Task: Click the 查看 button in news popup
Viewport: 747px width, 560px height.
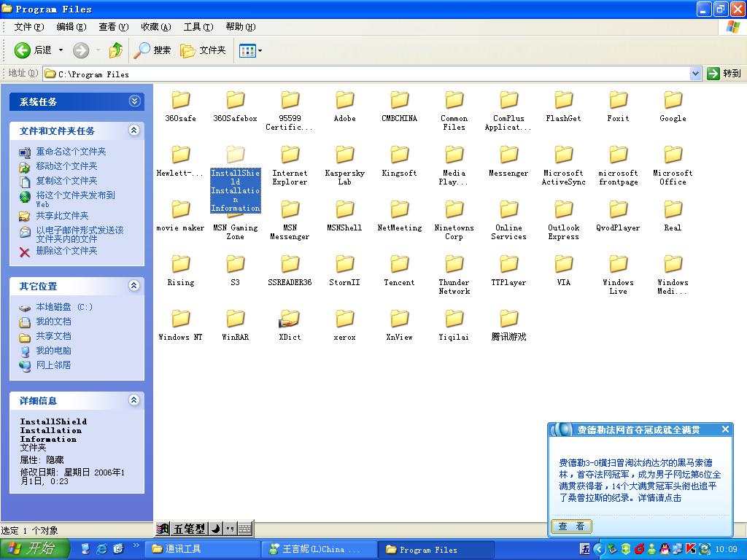Action: tap(571, 526)
